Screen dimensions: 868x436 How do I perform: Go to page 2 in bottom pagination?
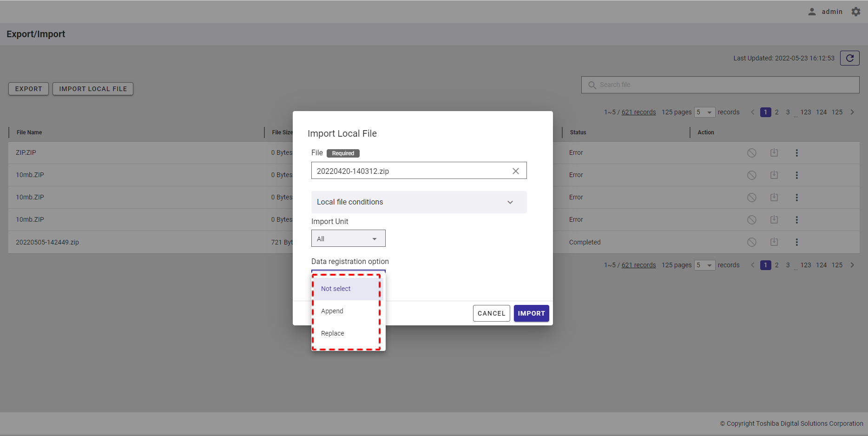pyautogui.click(x=776, y=265)
